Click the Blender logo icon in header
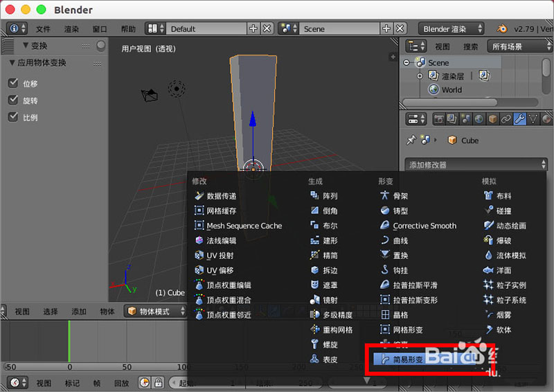Screen dimensions: 554x392 pos(502,28)
